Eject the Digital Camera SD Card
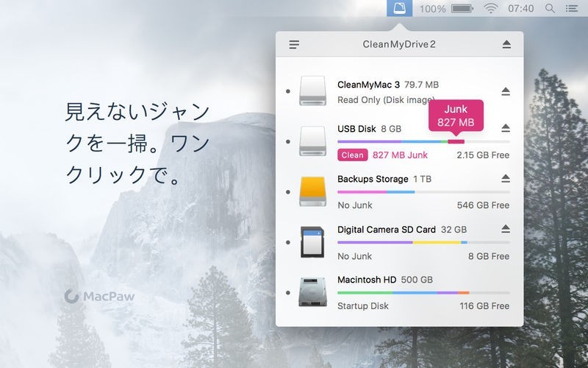The image size is (588, 368). (x=506, y=229)
